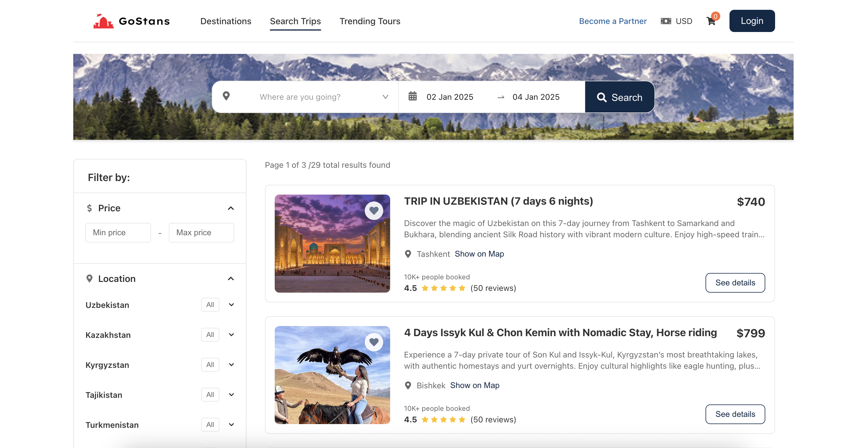Go to Trending Tours tab
The image size is (868, 448).
pos(370,21)
